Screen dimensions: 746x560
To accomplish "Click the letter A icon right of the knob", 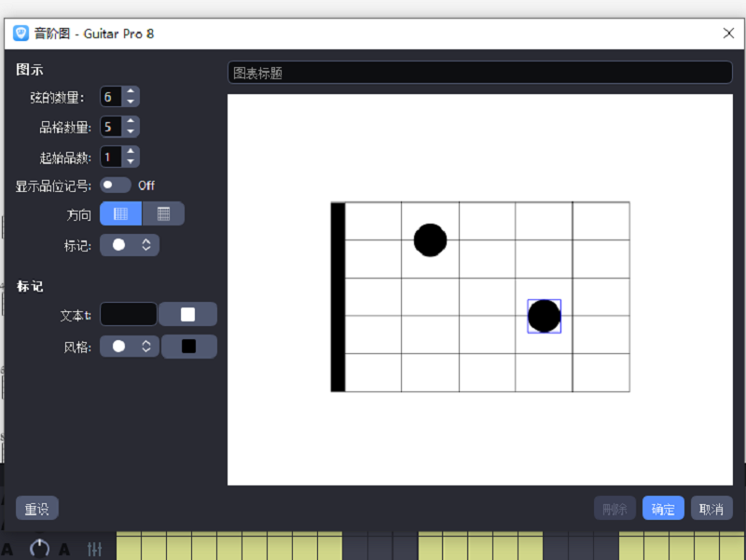I will (63, 549).
